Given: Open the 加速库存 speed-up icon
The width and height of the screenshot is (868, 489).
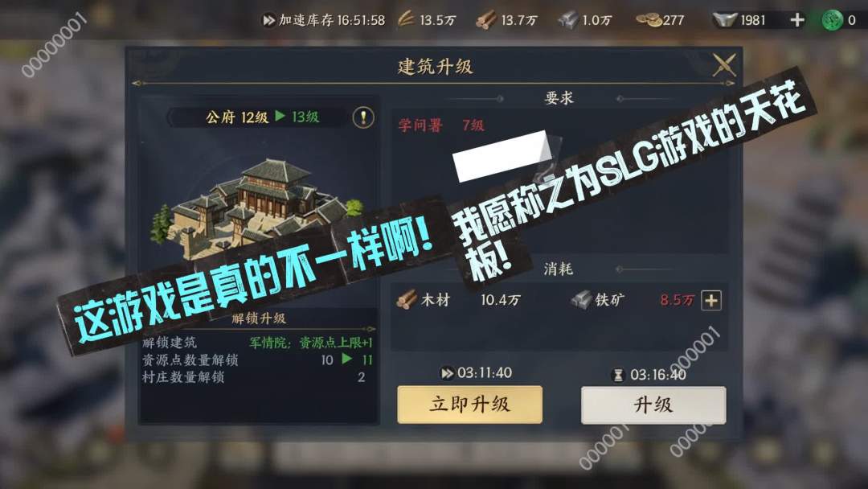Looking at the screenshot, I should 268,20.
